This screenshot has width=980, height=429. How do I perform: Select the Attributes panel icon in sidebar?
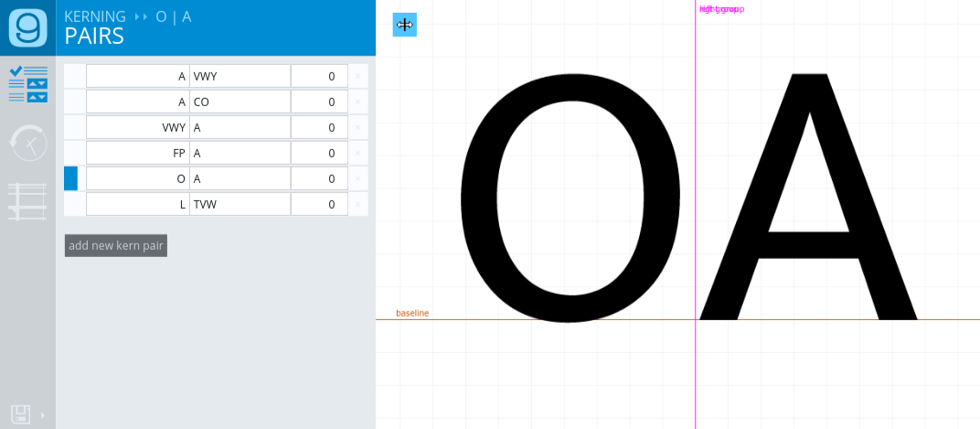coord(27,84)
